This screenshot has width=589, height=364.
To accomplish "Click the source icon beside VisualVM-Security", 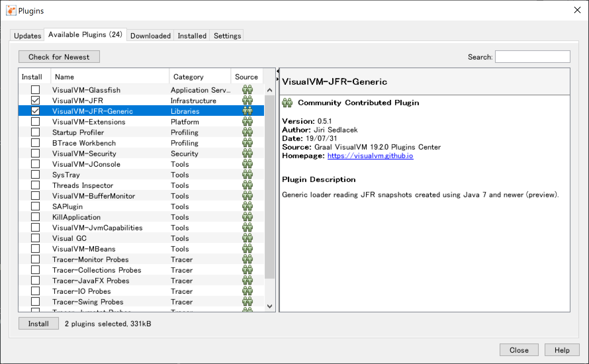I will 247,153.
